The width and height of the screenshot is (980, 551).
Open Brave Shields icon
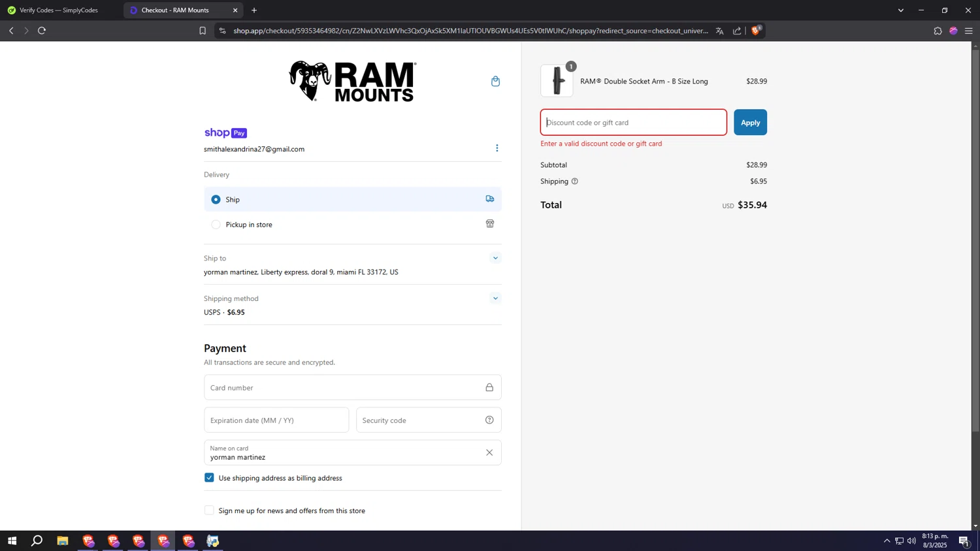point(756,31)
